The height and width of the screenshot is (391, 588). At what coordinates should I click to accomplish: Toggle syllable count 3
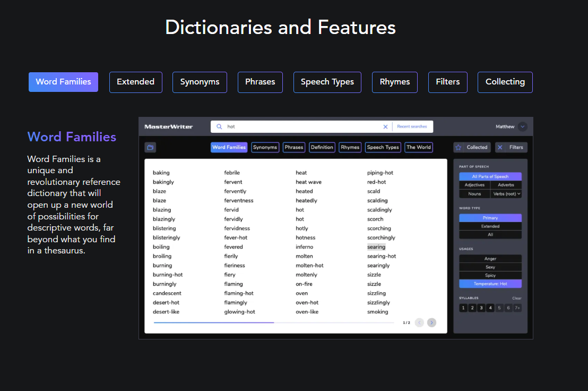click(x=481, y=308)
